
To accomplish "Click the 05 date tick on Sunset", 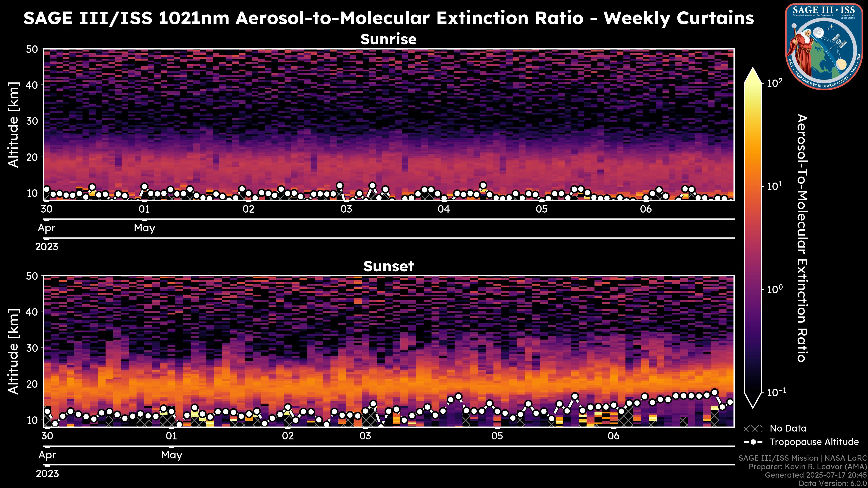I will (497, 436).
